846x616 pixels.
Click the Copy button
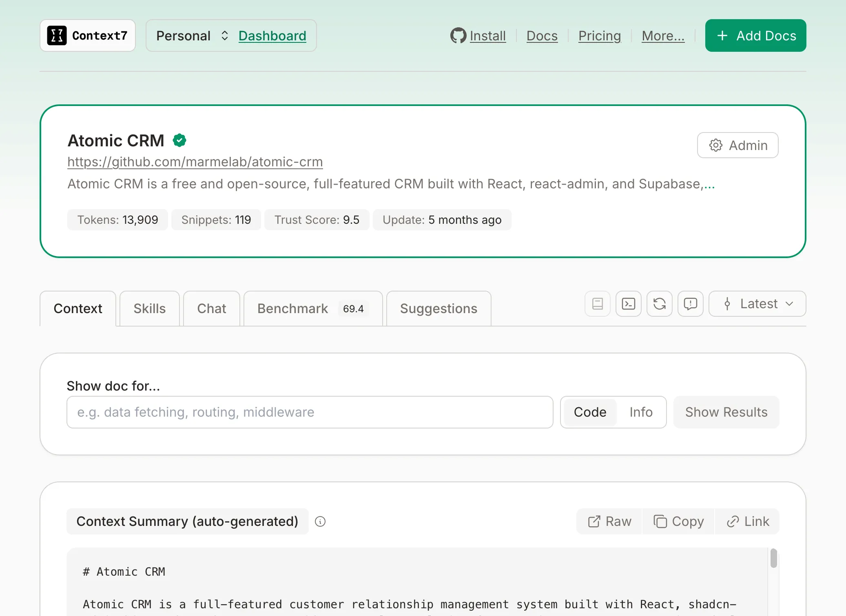tap(678, 521)
